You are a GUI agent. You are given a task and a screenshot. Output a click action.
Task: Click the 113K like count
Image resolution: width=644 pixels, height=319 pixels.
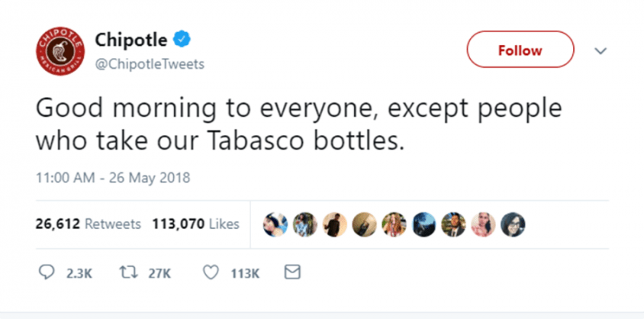[x=244, y=273]
